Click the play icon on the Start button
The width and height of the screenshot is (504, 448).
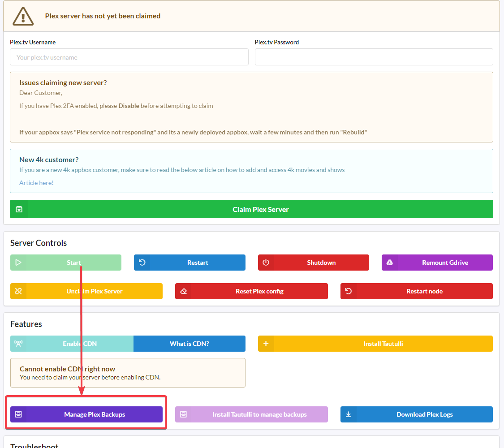(x=18, y=263)
